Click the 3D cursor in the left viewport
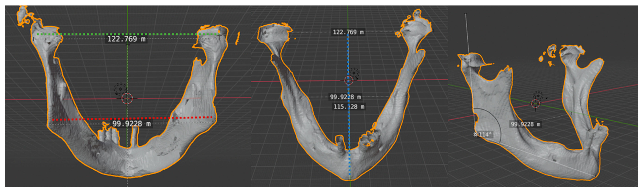The width and height of the screenshot is (644, 193). (x=127, y=98)
